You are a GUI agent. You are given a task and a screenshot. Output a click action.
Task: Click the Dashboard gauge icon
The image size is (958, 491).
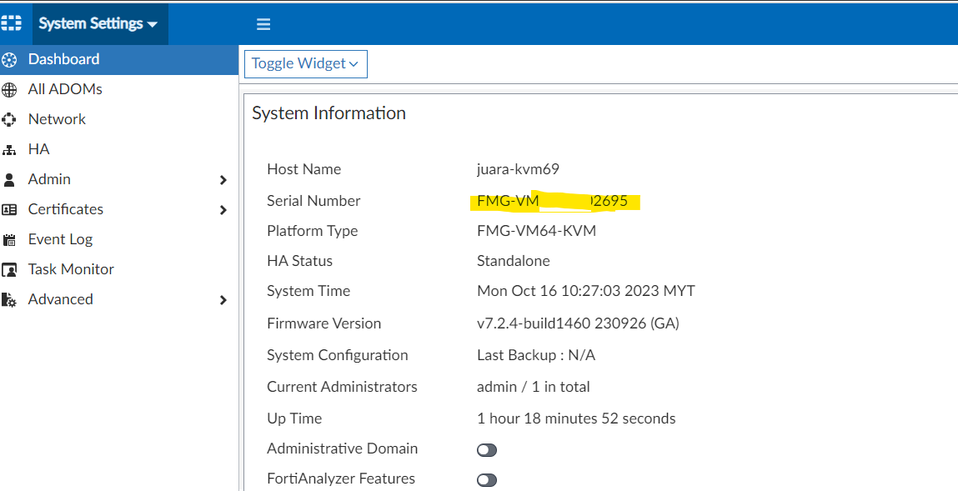pyautogui.click(x=10, y=60)
